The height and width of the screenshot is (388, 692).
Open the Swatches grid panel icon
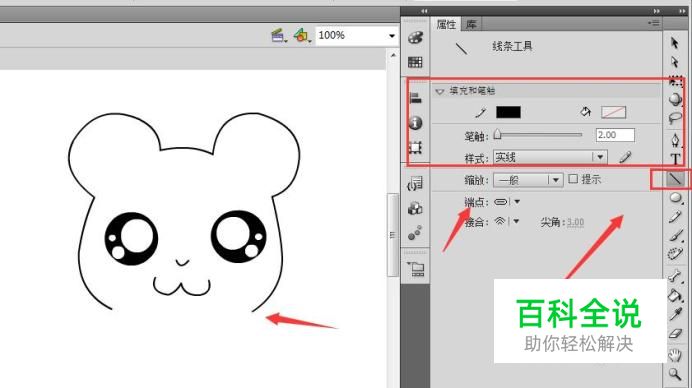click(415, 62)
